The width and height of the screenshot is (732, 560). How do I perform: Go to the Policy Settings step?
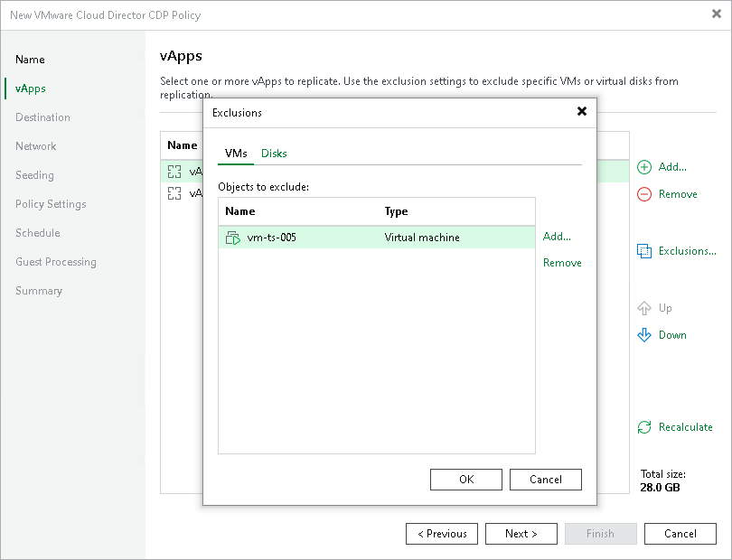point(51,204)
